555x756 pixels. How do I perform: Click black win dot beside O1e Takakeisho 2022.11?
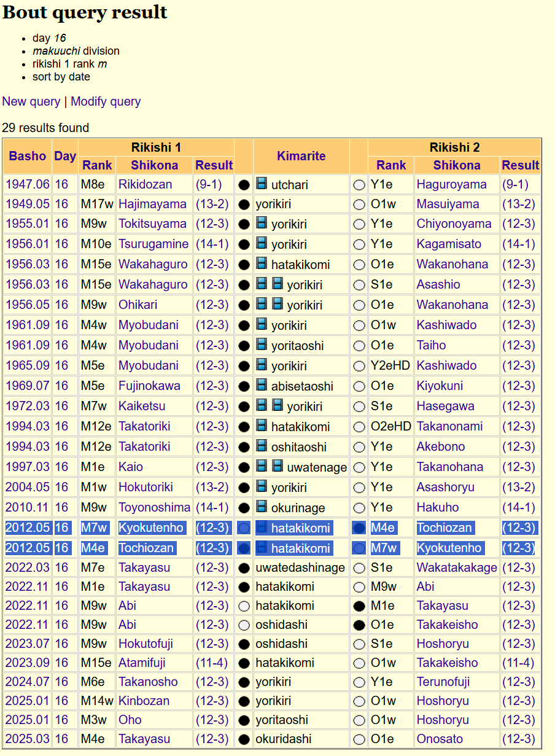pyautogui.click(x=359, y=625)
